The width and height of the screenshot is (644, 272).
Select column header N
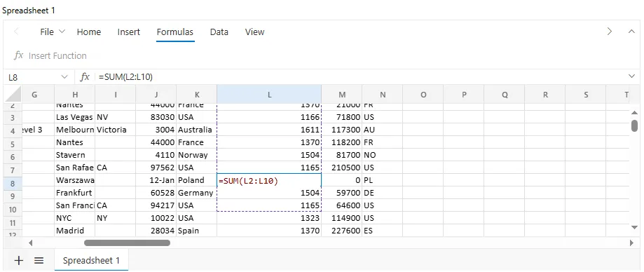click(x=383, y=95)
